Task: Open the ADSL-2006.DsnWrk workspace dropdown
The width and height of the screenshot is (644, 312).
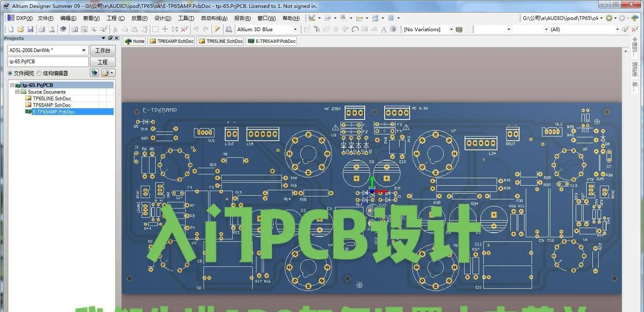Action: 84,50
